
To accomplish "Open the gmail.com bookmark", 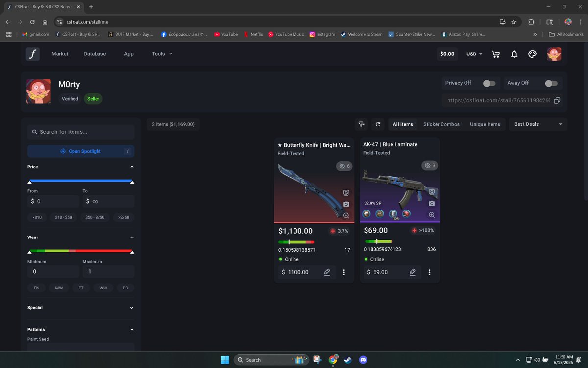I will coord(36,34).
